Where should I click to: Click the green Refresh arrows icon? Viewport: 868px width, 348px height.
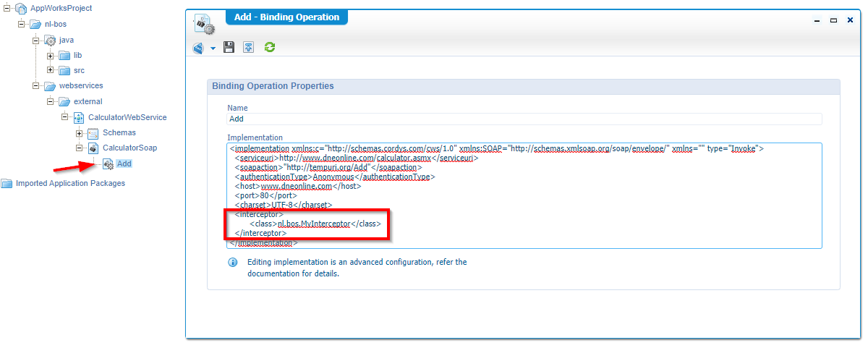click(x=270, y=48)
